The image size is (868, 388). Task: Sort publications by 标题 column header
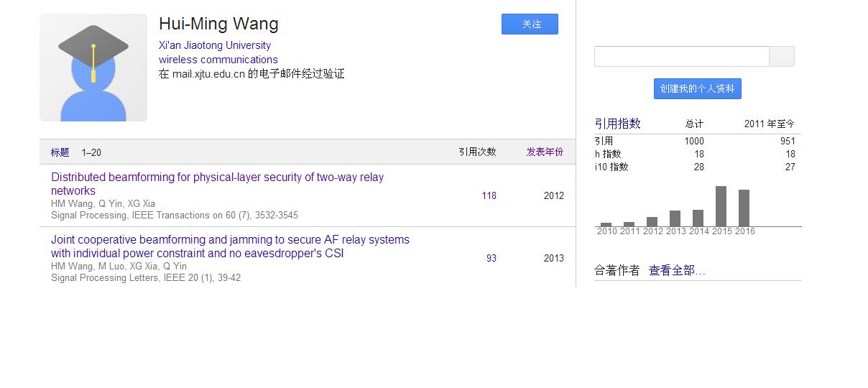[60, 152]
